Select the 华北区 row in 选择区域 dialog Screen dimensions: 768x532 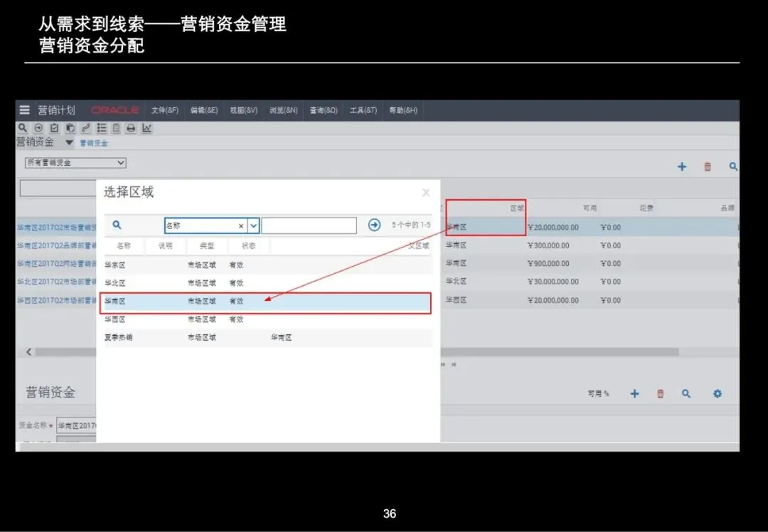[x=268, y=283]
